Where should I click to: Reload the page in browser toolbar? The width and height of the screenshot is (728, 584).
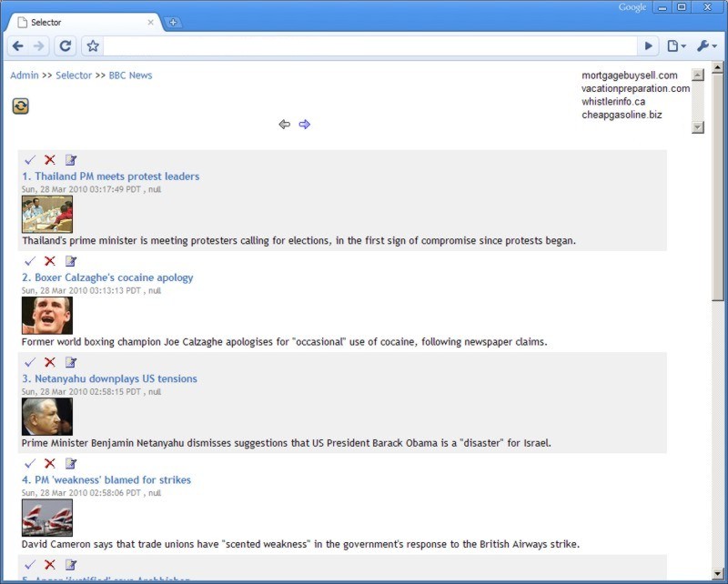[x=65, y=46]
